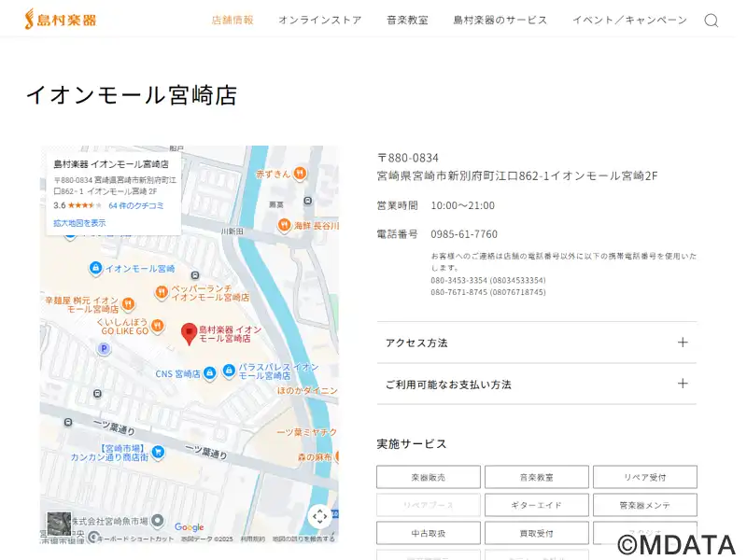Click the 楽器販売 service button
This screenshot has height=560, width=747.
click(429, 477)
